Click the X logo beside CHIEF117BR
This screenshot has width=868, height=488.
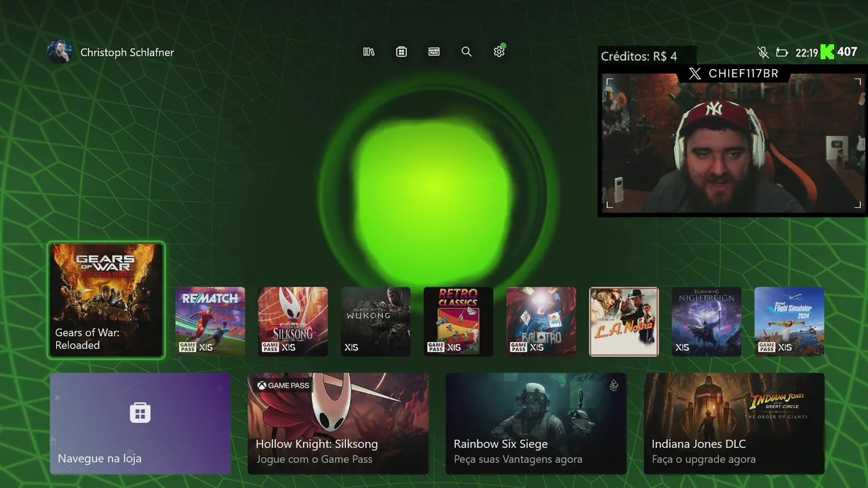694,74
